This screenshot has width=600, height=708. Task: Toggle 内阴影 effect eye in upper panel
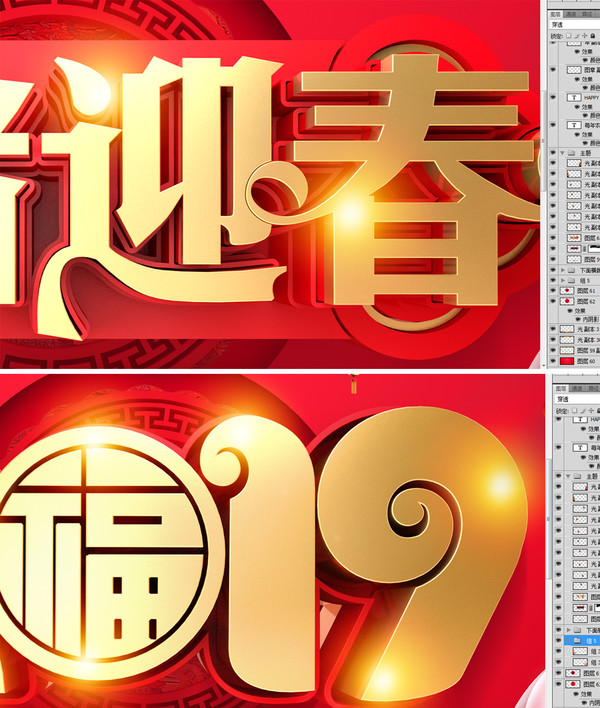(577, 319)
